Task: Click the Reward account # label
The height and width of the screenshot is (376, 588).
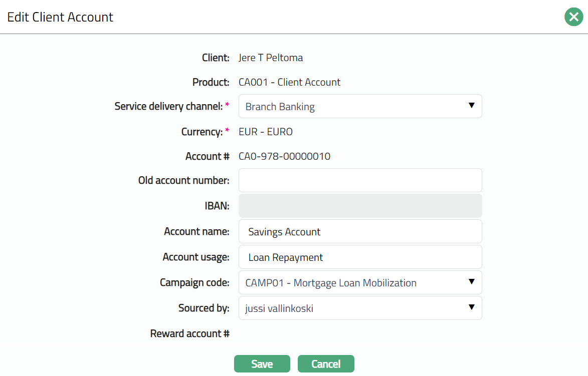Action: pos(189,333)
